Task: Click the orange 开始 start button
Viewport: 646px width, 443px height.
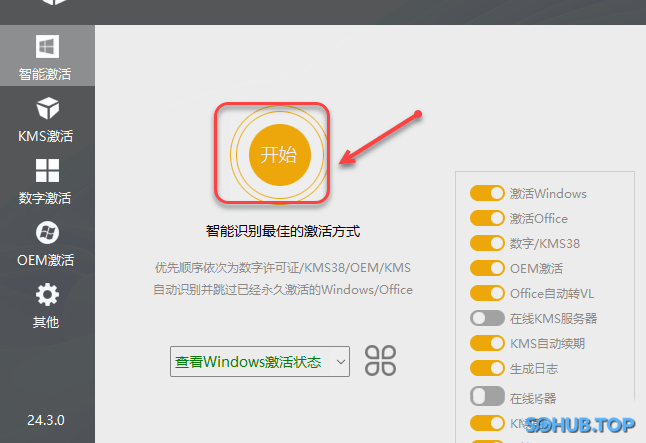Action: 280,155
